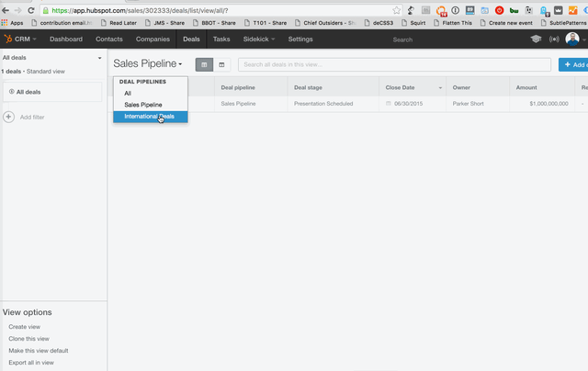This screenshot has height=371, width=588.
Task: Click the padlock icon in address bar
Action: coord(46,10)
